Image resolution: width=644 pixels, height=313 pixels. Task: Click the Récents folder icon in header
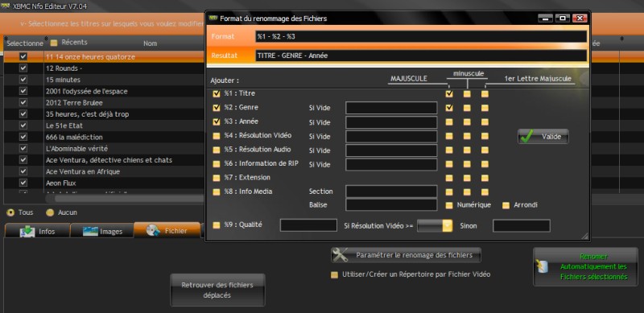[x=54, y=43]
